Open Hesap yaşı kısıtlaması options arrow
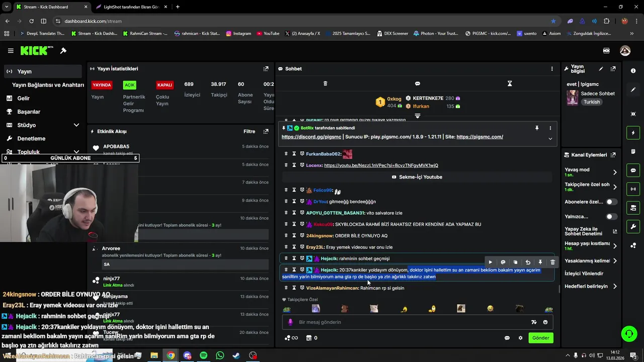 (x=615, y=246)
